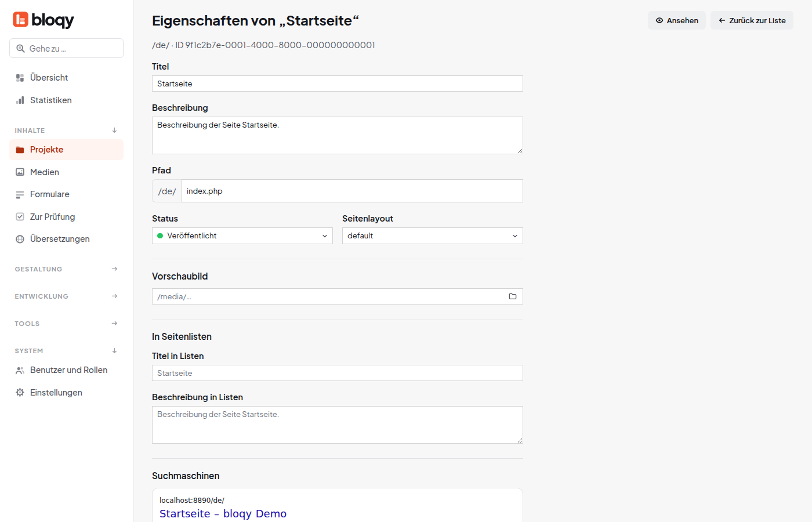Click the localhost:8890/de/ preview URL
The image size is (812, 522).
point(192,500)
